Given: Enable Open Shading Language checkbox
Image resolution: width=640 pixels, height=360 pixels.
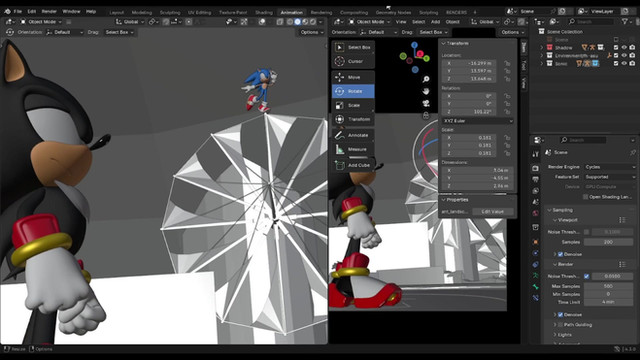Looking at the screenshot, I should (x=585, y=197).
